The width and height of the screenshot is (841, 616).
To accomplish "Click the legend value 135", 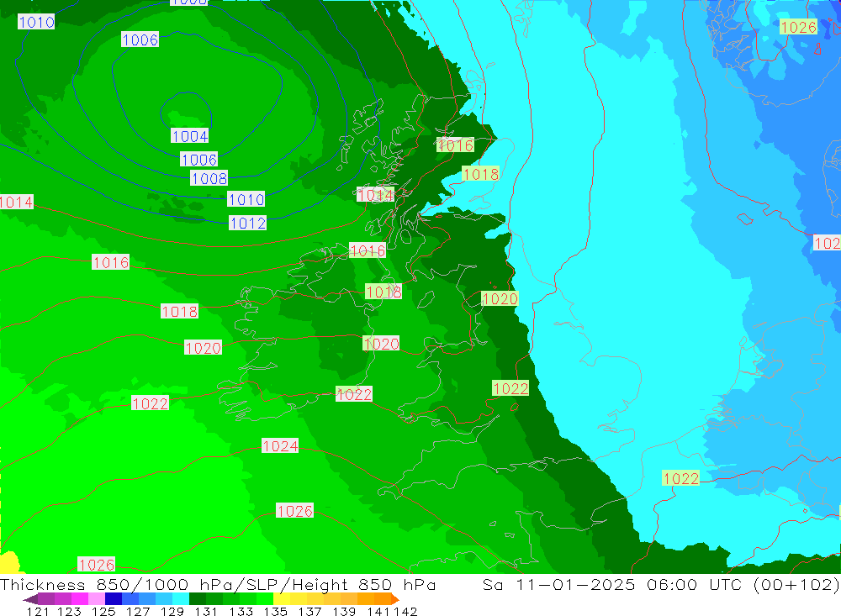I will (x=275, y=611).
